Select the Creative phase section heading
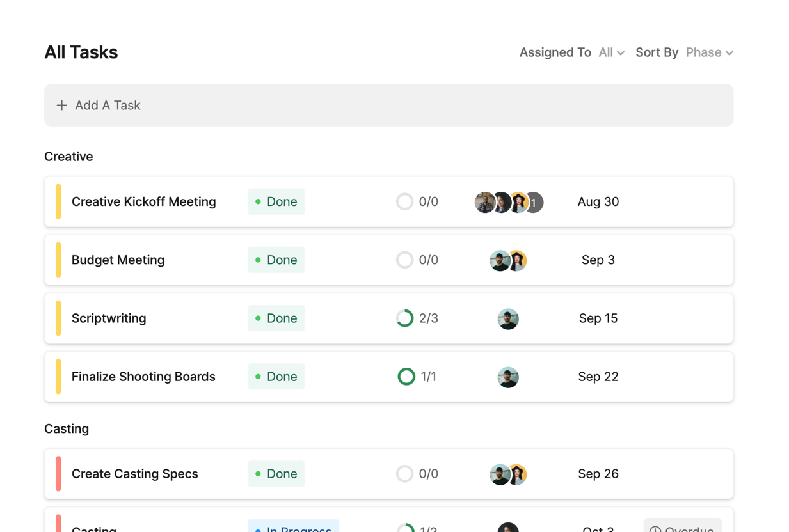The image size is (789, 532). [x=68, y=157]
